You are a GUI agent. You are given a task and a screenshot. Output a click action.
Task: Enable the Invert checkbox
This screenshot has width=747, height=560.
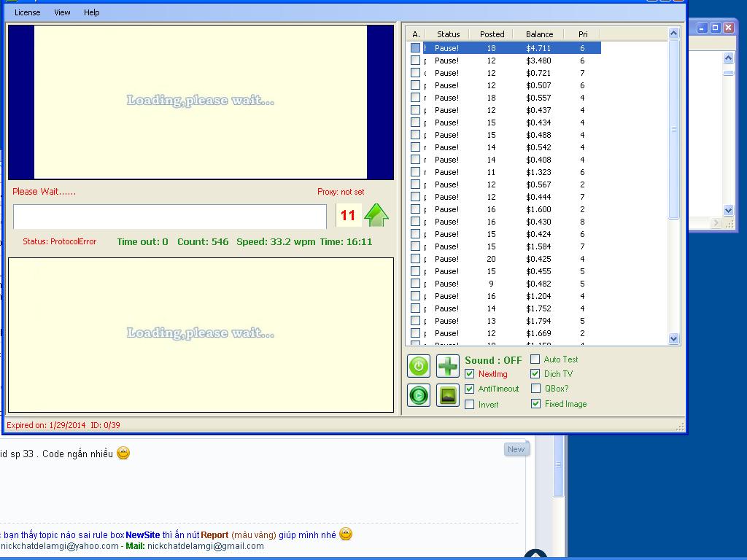tap(470, 405)
